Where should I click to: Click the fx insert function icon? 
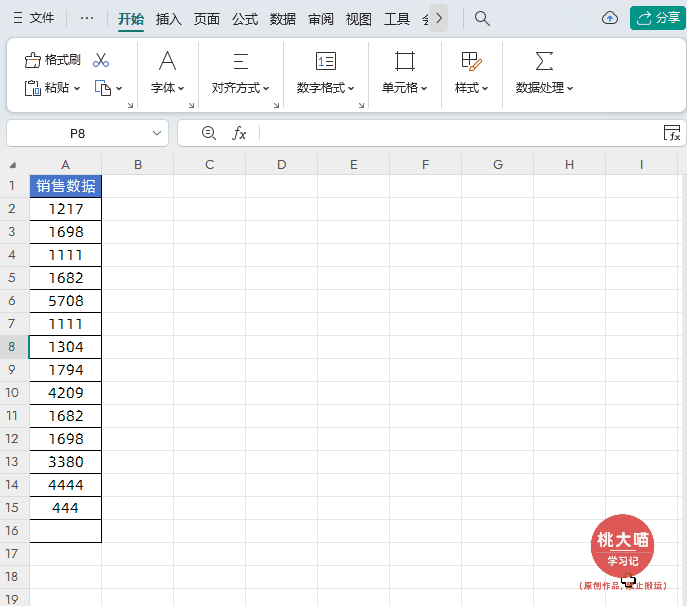239,133
